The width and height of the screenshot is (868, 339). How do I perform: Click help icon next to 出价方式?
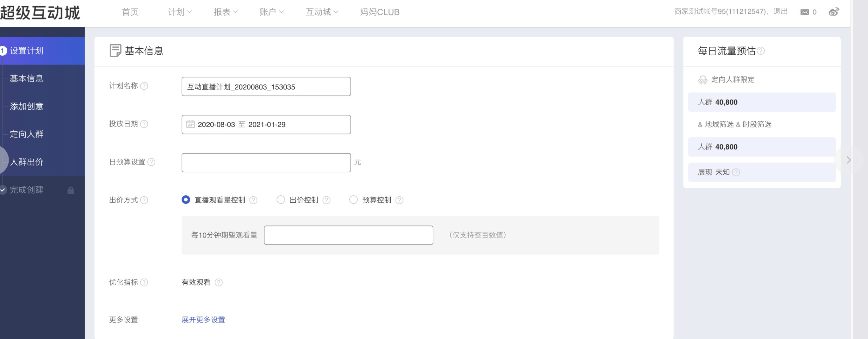click(144, 200)
